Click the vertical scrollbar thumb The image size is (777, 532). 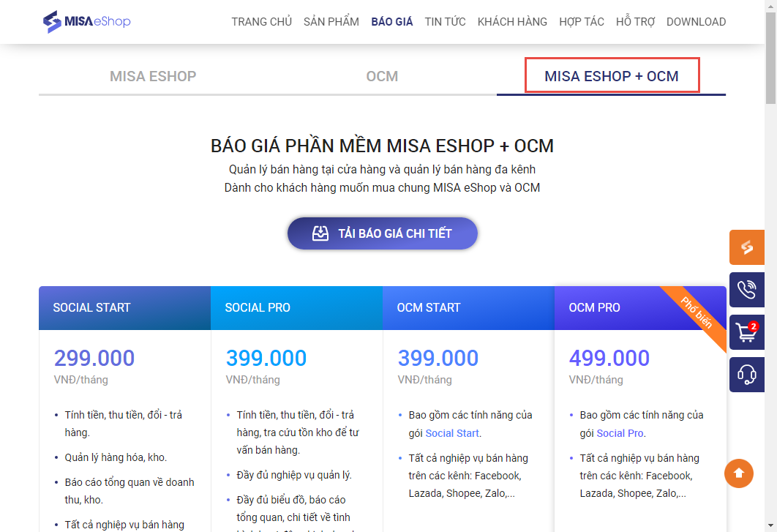(x=771, y=59)
